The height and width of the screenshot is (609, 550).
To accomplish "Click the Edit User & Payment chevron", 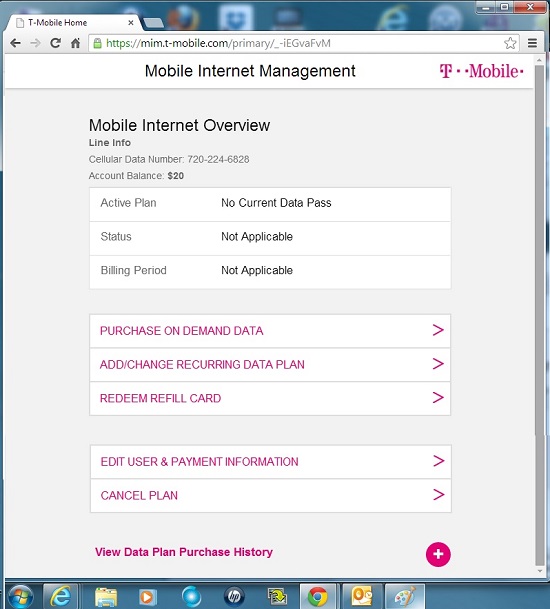I will click(x=439, y=461).
